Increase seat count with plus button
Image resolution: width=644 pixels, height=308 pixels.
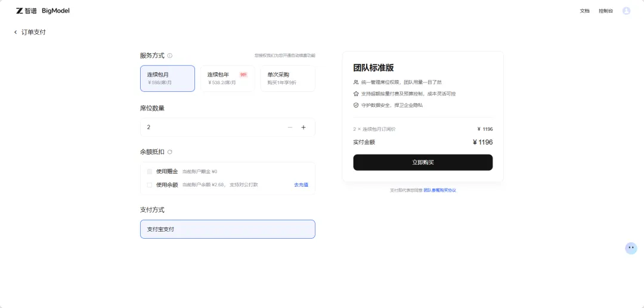(304, 128)
